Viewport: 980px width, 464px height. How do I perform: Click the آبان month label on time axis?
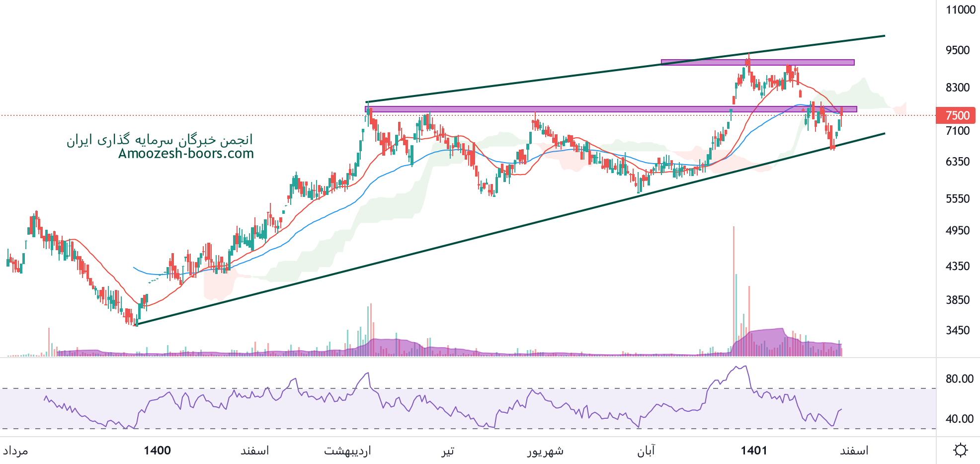coord(646,451)
